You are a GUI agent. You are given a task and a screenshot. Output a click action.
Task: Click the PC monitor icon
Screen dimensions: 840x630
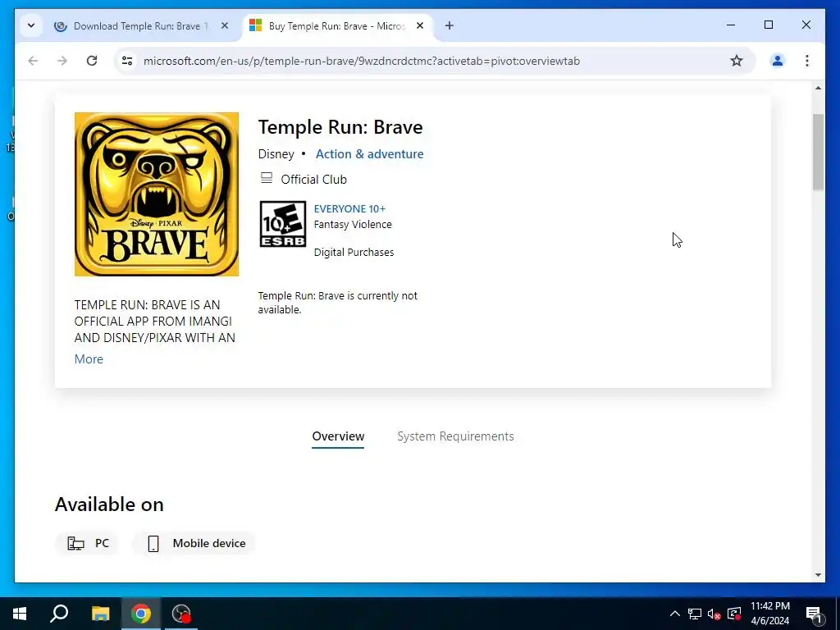click(75, 543)
